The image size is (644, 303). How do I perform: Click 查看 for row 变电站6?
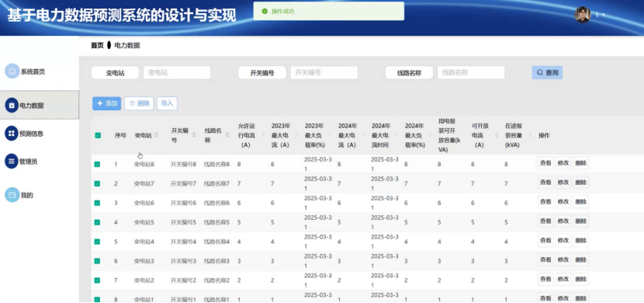pos(545,201)
